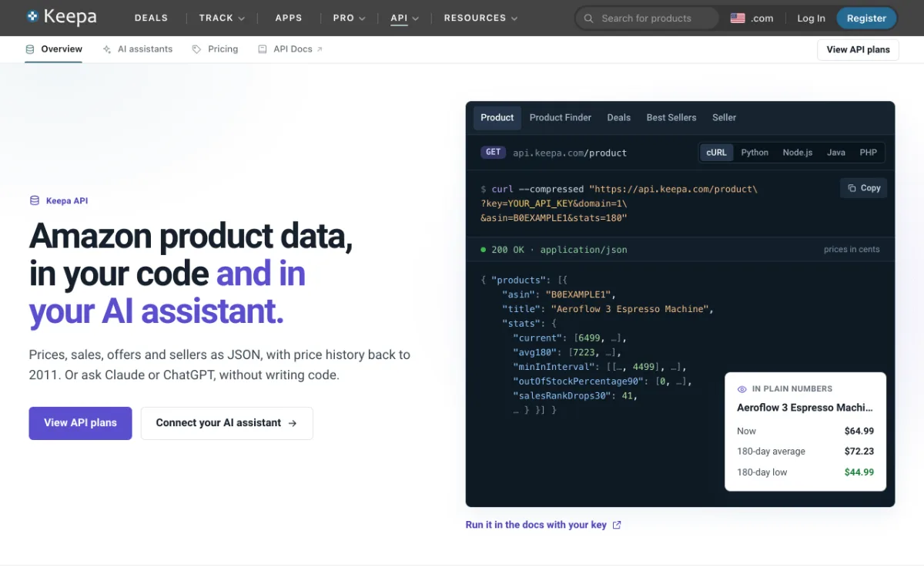
Task: Select the Seller endpoint tab
Action: [724, 118]
